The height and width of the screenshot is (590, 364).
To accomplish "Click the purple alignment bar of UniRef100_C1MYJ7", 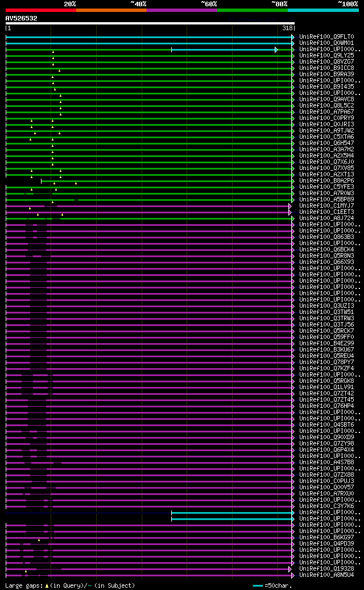I will pyautogui.click(x=148, y=206).
